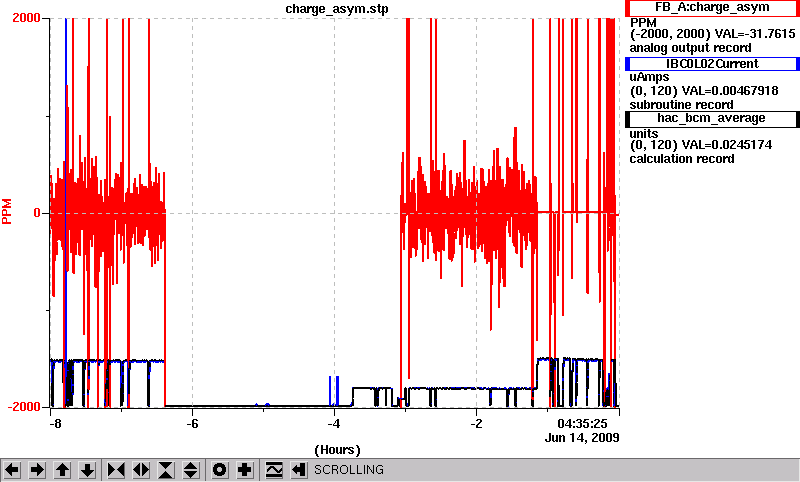
Task: Shift the plot down with the down-arrow button
Action: (x=88, y=470)
